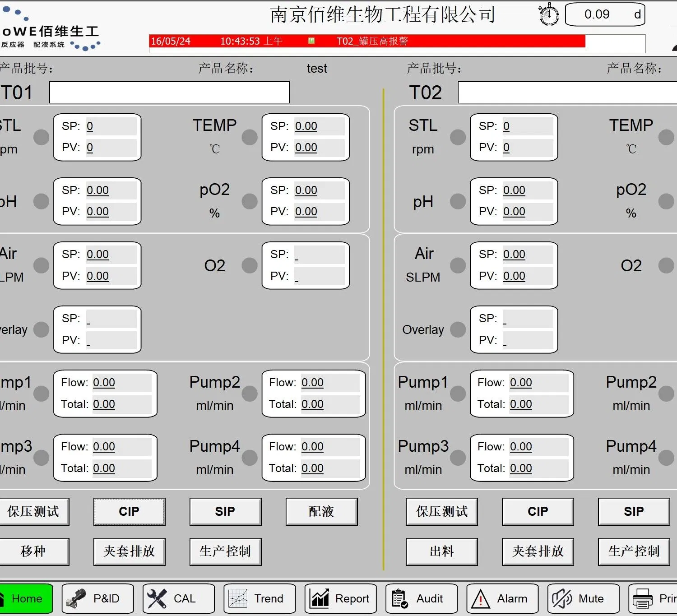Toggle the T01 O2 status indicator

250,265
